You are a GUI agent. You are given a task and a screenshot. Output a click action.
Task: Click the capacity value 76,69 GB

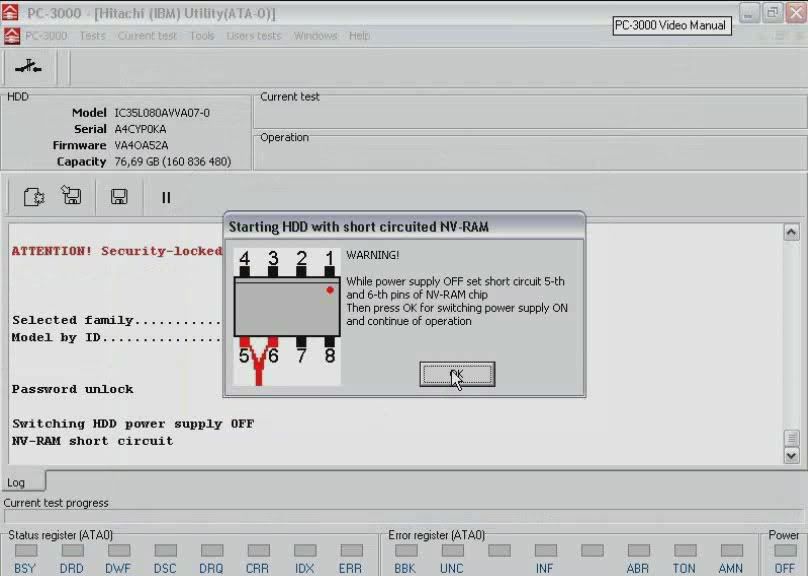(173, 162)
